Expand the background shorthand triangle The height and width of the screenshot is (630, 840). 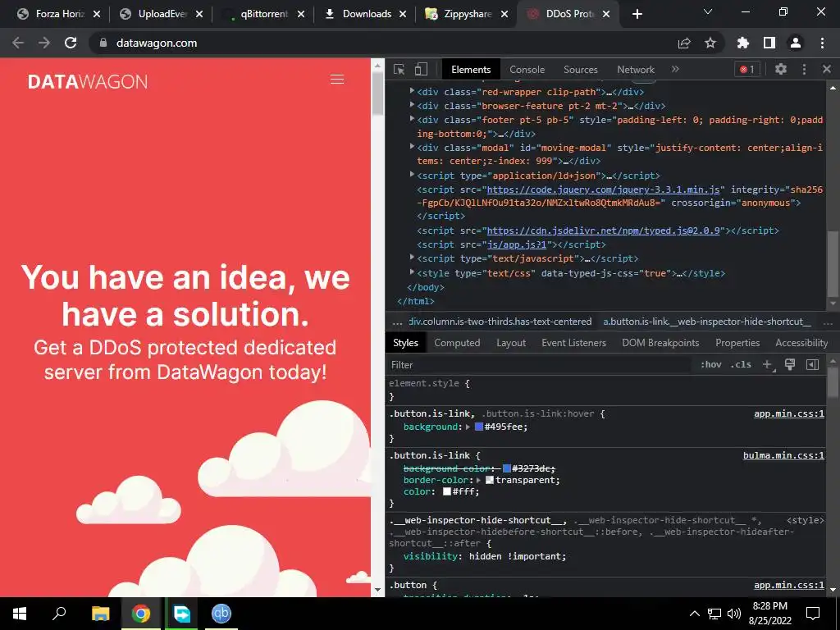[468, 427]
